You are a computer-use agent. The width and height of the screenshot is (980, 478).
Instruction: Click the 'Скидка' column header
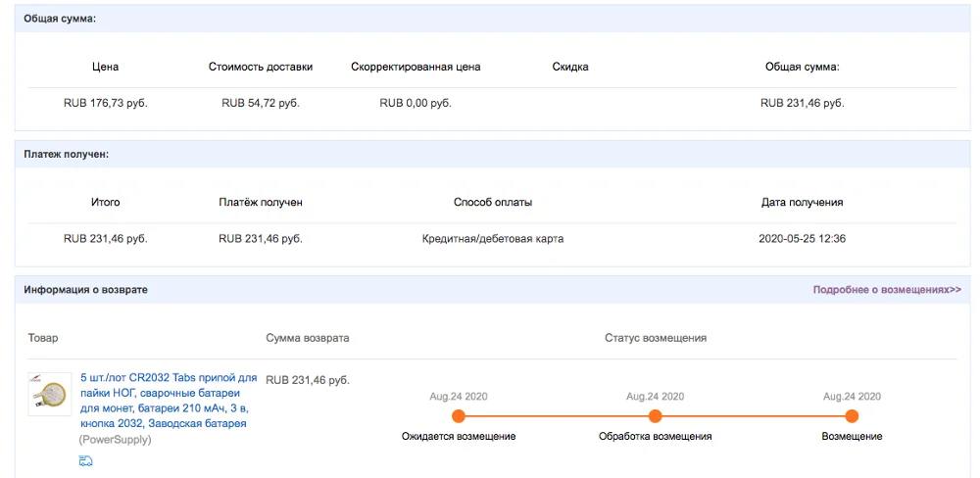[x=570, y=67]
